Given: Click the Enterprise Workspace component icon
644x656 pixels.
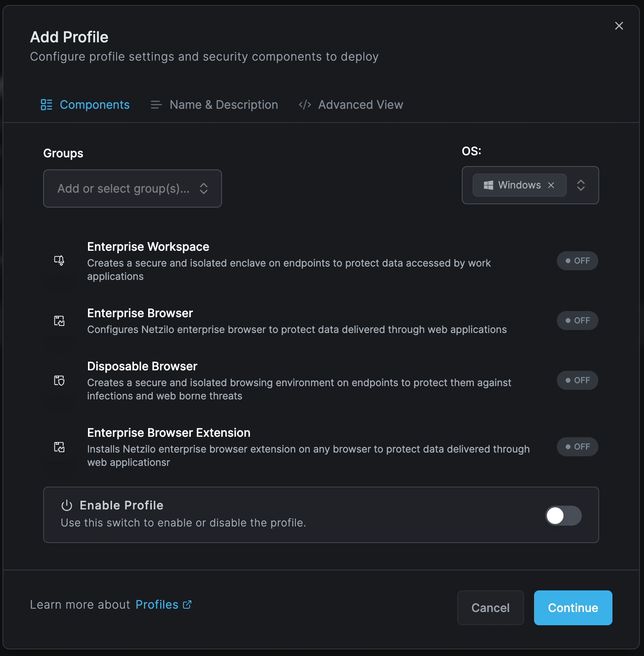Looking at the screenshot, I should 59,261.
